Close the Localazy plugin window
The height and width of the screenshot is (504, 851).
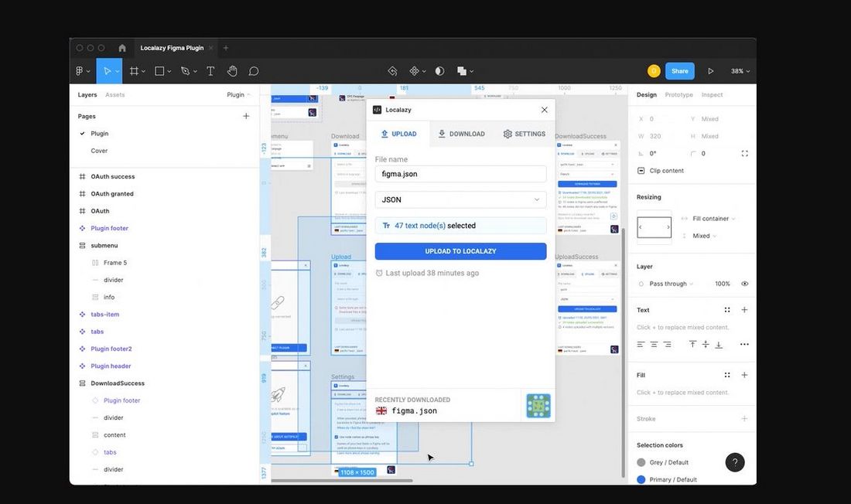coord(545,110)
